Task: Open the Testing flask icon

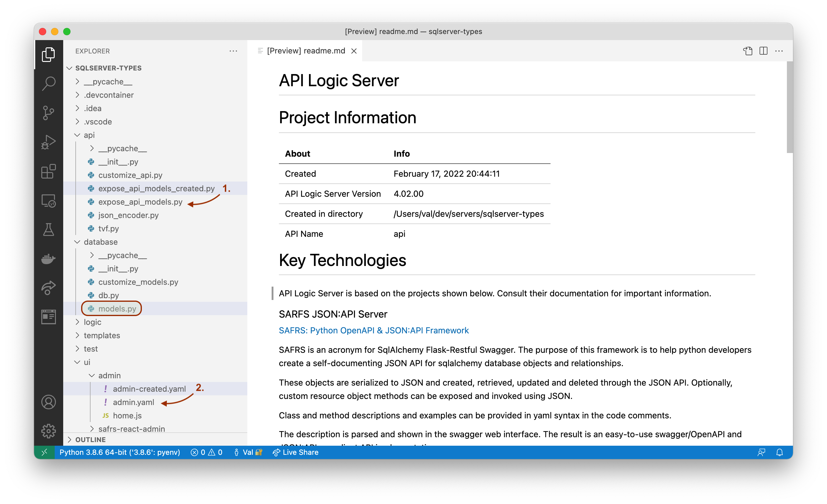Action: (x=48, y=230)
